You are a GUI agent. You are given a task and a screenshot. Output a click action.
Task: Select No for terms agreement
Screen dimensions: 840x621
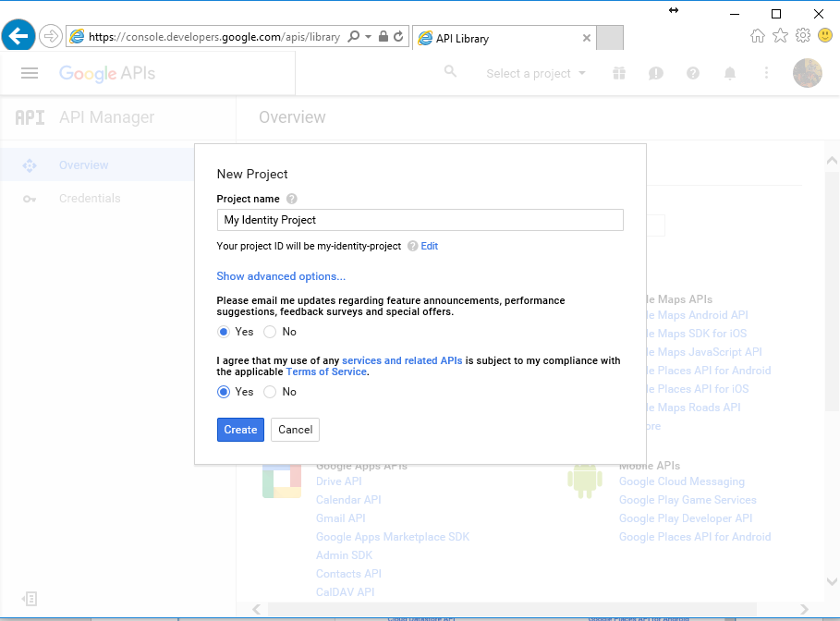(x=270, y=392)
